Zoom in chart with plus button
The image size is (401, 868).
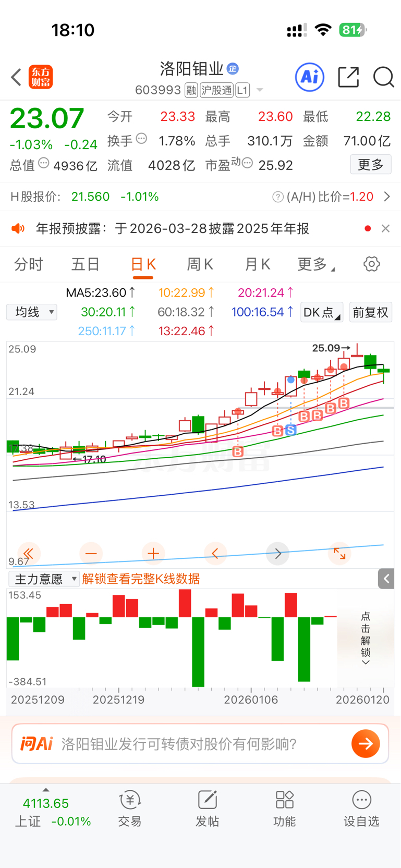click(153, 554)
